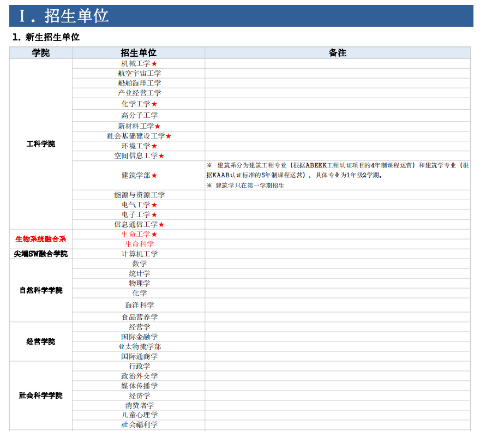Click the '学院' column header

(x=41, y=53)
